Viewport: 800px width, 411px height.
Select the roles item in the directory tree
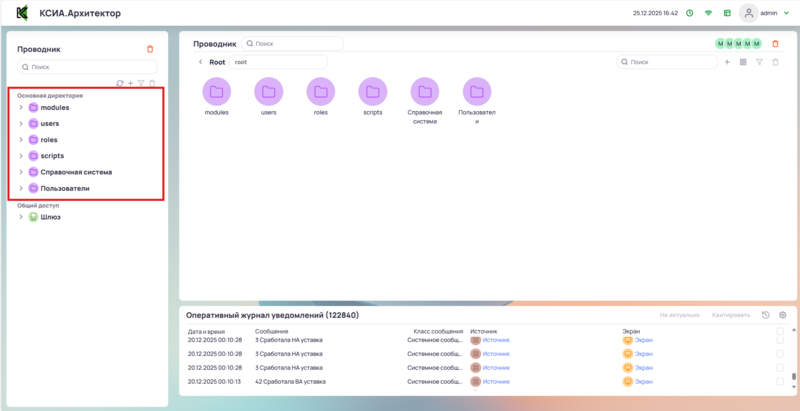(x=49, y=140)
